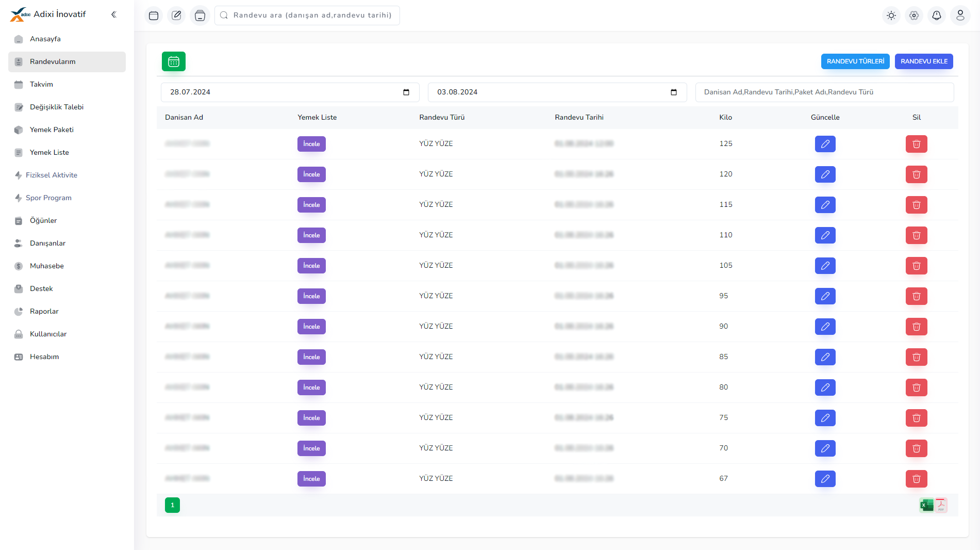Delete the appointment with 125 kilo

click(x=916, y=144)
